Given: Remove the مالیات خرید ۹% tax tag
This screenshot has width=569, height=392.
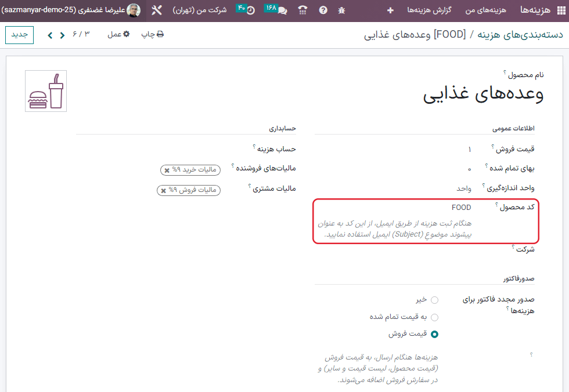Looking at the screenshot, I should pyautogui.click(x=167, y=170).
